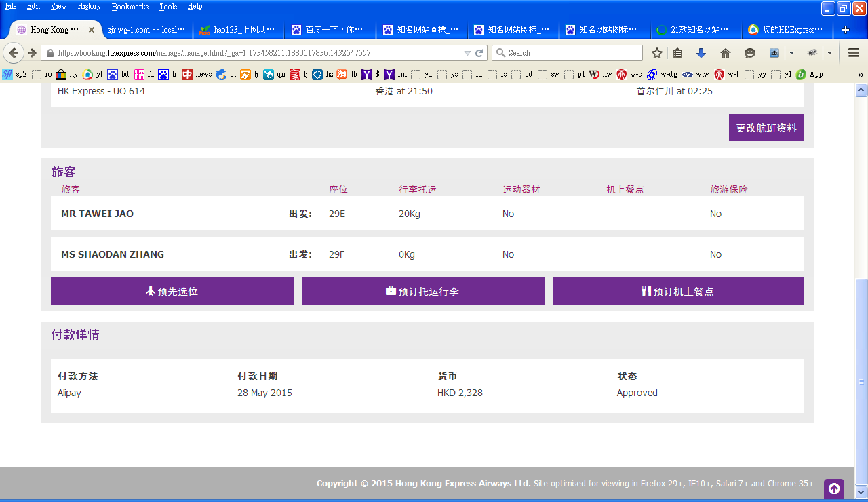Click the 预先选位 seat selection button

172,291
